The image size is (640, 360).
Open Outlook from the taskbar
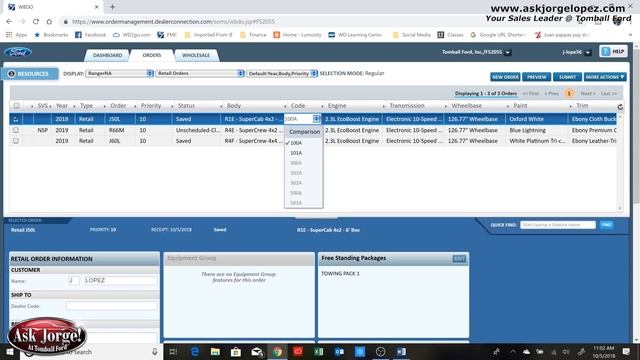(339, 351)
